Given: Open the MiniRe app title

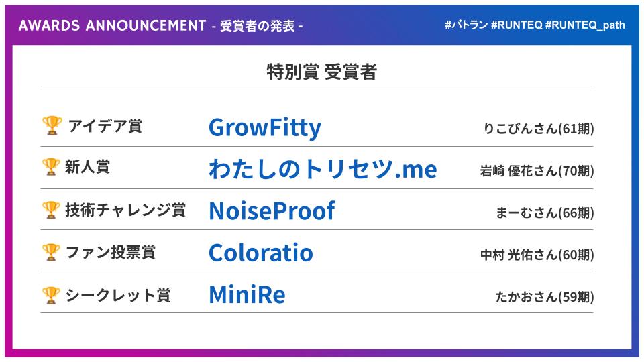Looking at the screenshot, I should (x=247, y=295).
